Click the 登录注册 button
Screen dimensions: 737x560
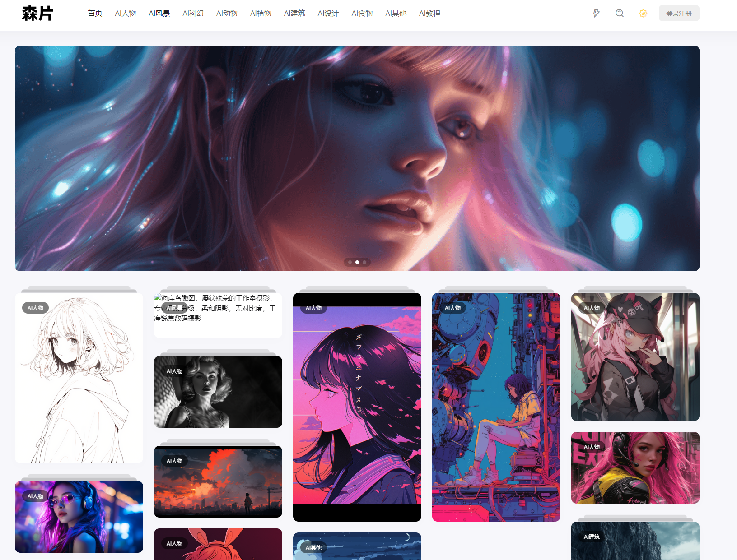pos(679,13)
